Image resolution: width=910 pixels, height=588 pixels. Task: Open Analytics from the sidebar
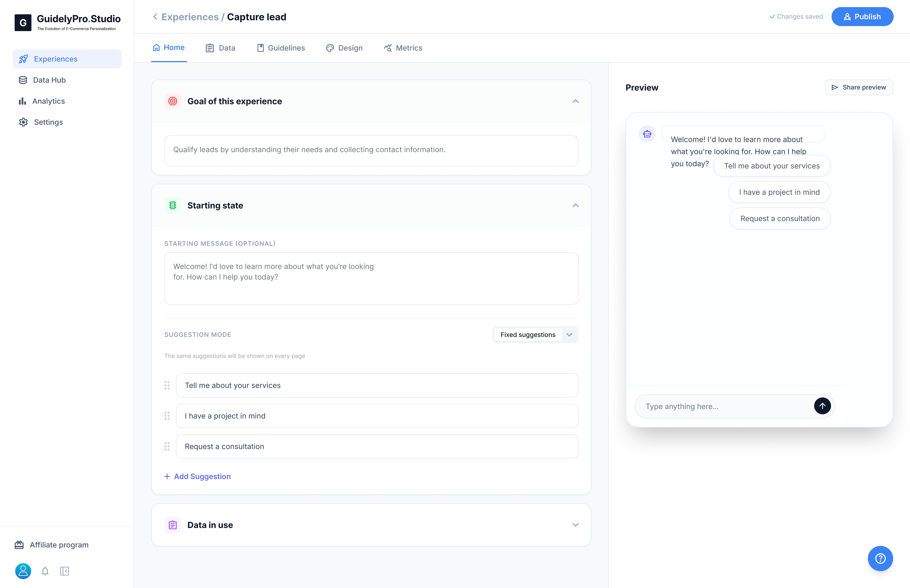point(48,101)
